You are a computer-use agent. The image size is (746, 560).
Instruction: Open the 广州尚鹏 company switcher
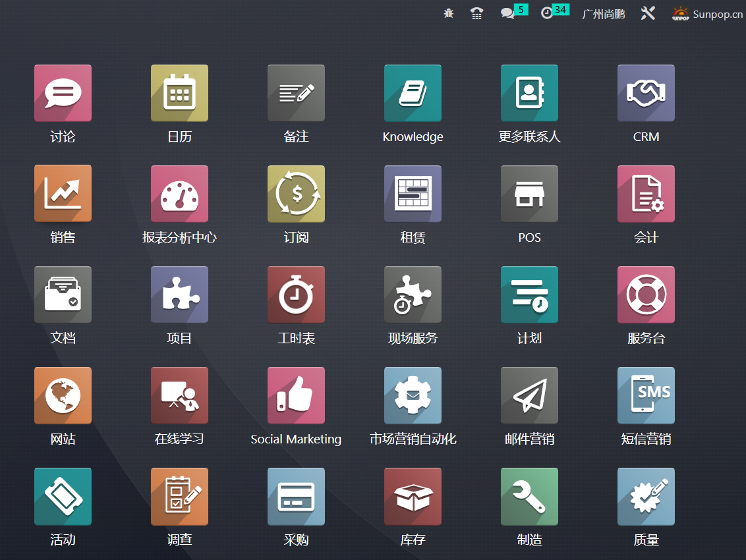pyautogui.click(x=604, y=14)
